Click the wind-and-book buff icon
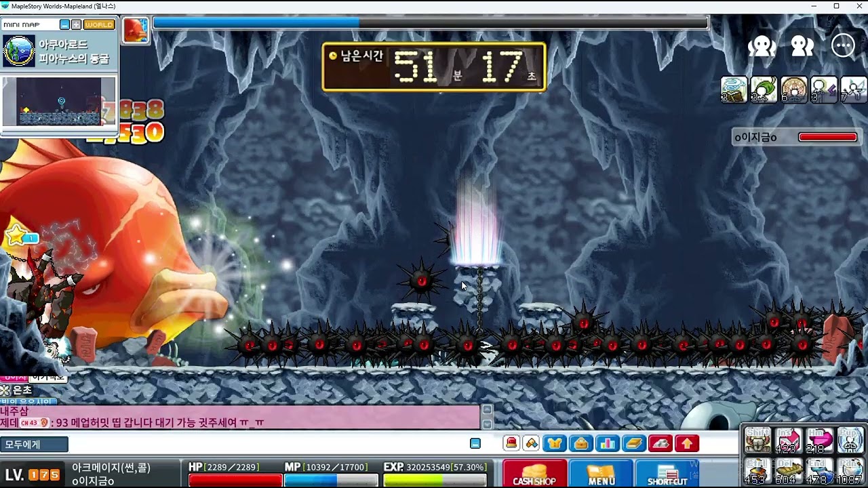868x488 pixels. pos(734,89)
